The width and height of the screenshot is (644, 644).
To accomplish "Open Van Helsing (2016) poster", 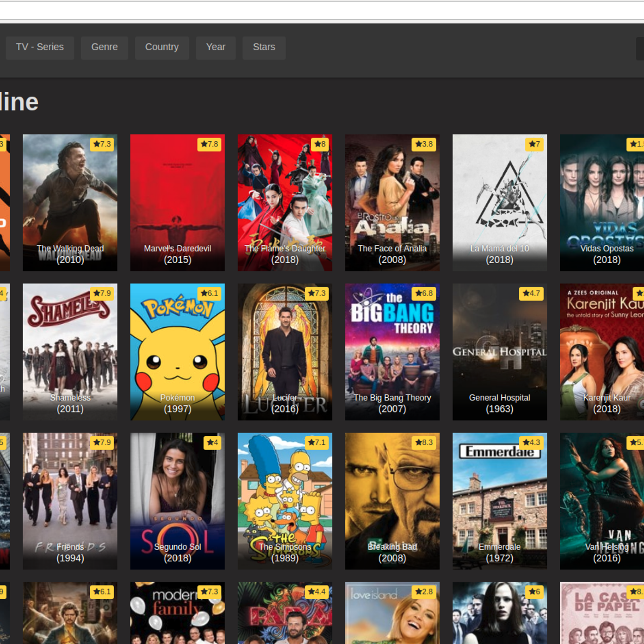I will click(x=602, y=501).
